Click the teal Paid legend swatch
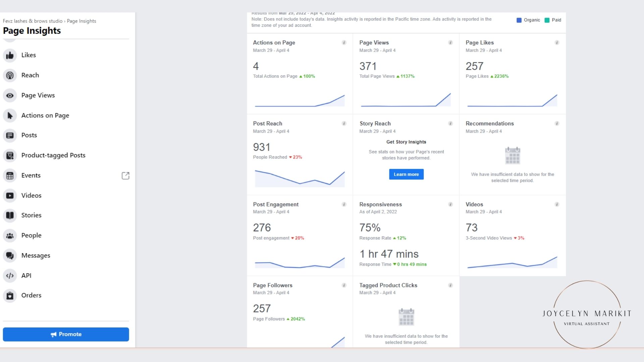This screenshot has width=644, height=362. click(x=547, y=20)
